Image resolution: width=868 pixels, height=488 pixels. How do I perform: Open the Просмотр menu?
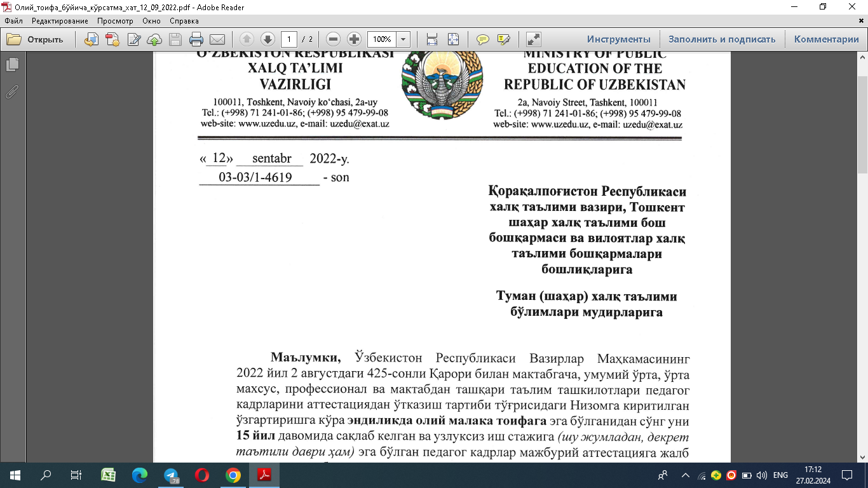115,21
